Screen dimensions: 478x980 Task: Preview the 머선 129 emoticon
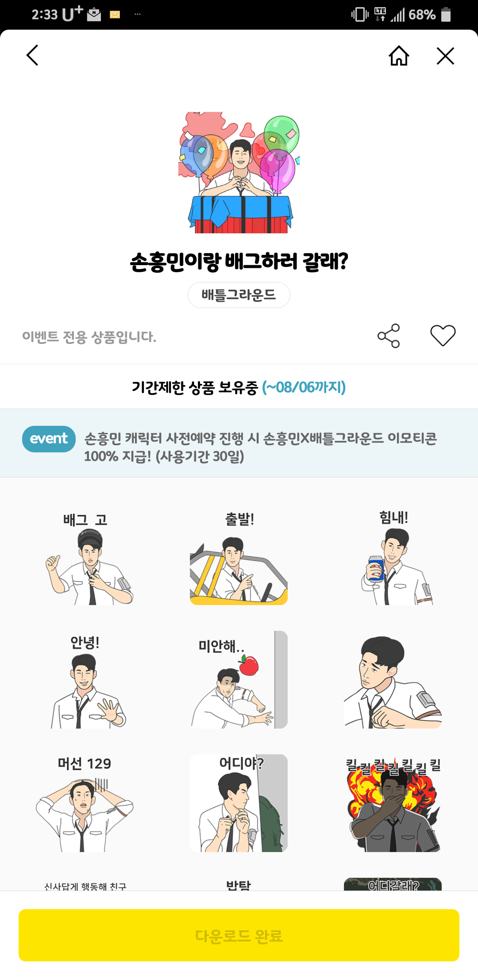click(x=85, y=803)
